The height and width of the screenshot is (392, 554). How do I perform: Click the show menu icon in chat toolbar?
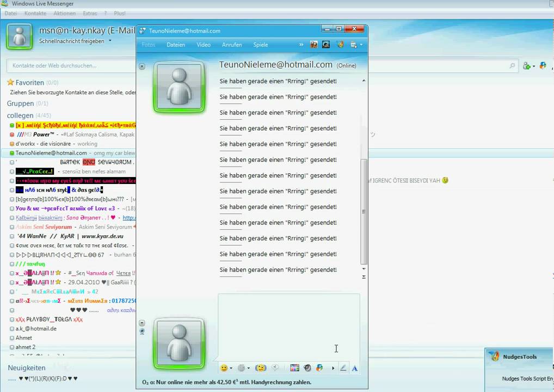point(353,45)
